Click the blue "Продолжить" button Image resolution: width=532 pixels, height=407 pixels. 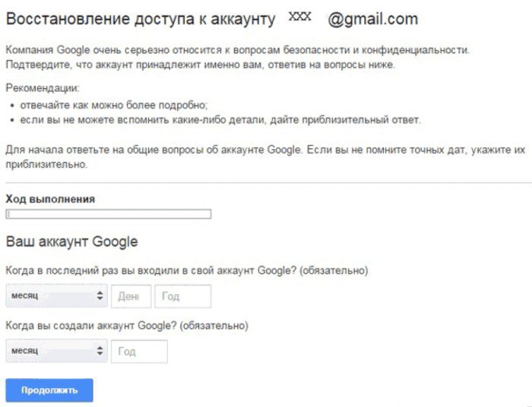(49, 390)
